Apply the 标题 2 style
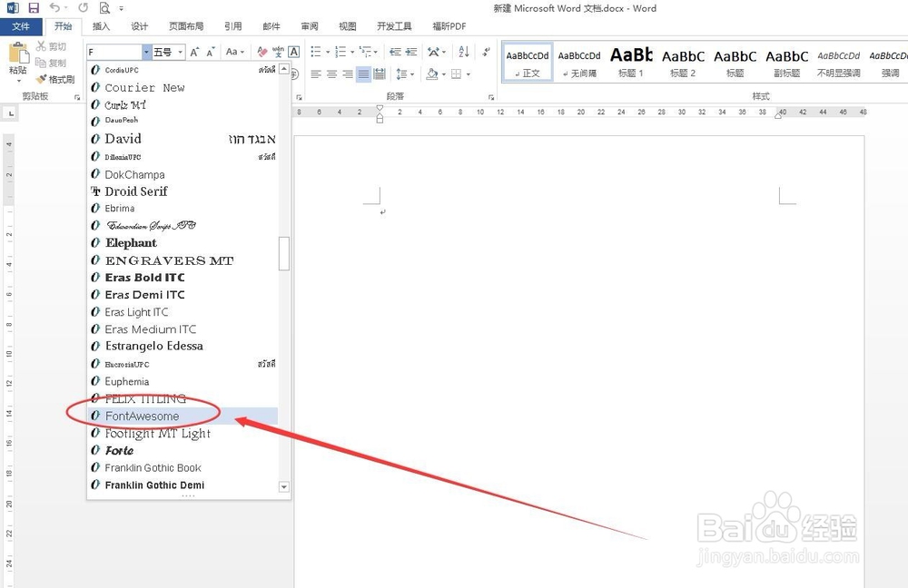Screen dimensions: 908x588 683,62
